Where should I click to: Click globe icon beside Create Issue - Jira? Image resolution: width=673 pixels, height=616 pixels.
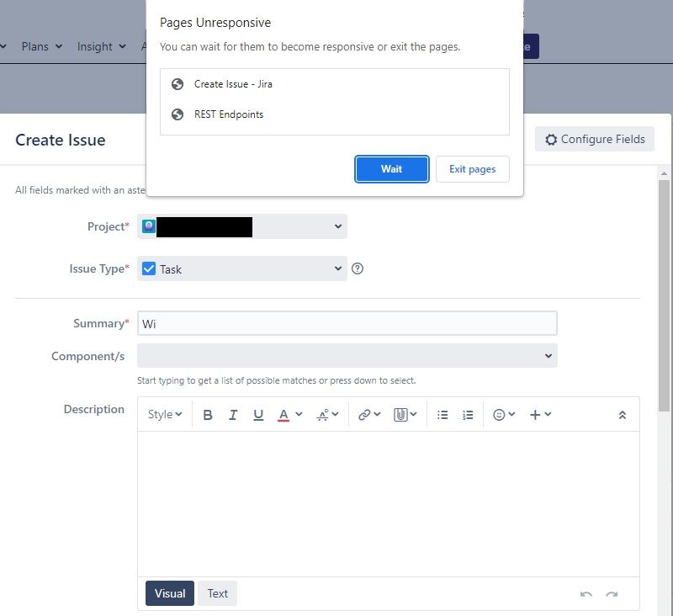point(178,84)
